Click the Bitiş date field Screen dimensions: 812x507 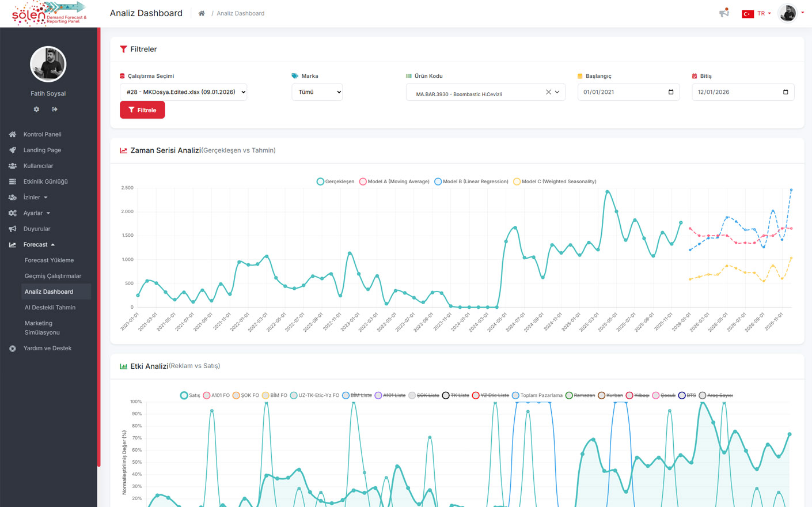[x=743, y=92]
